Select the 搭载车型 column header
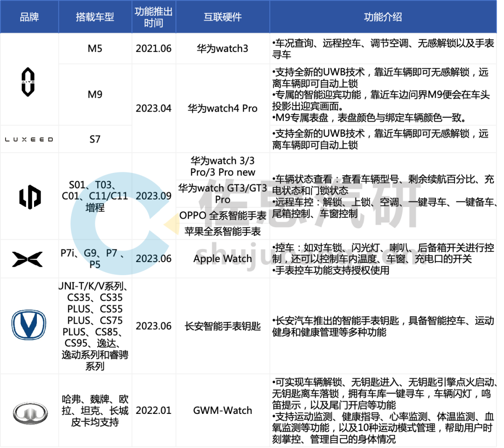Viewport: 504px width, 448px height. tap(95, 17)
